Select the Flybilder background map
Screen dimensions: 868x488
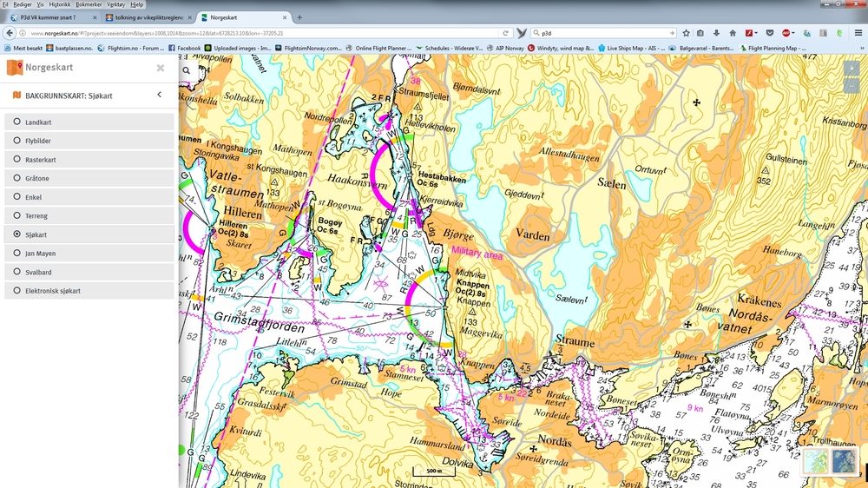click(x=89, y=141)
